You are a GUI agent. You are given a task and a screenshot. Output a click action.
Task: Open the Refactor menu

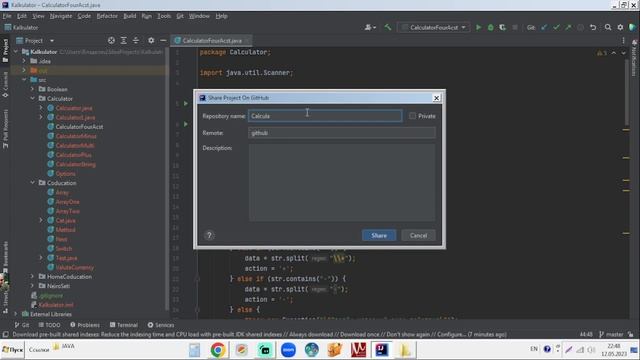click(x=107, y=16)
